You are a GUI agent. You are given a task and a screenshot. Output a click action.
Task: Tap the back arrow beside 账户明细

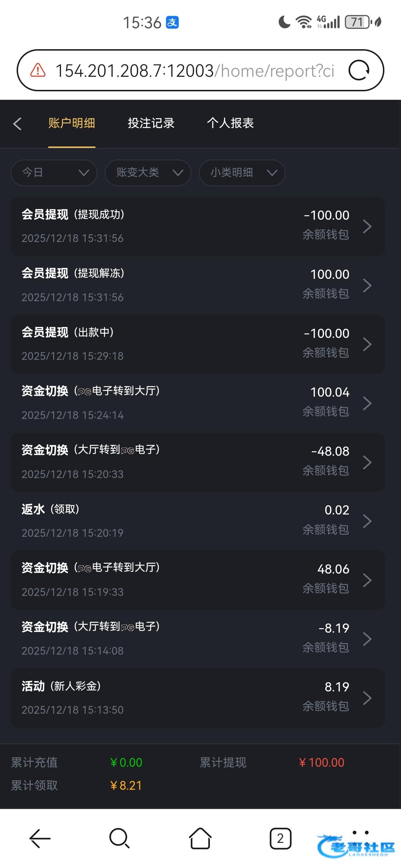[17, 123]
